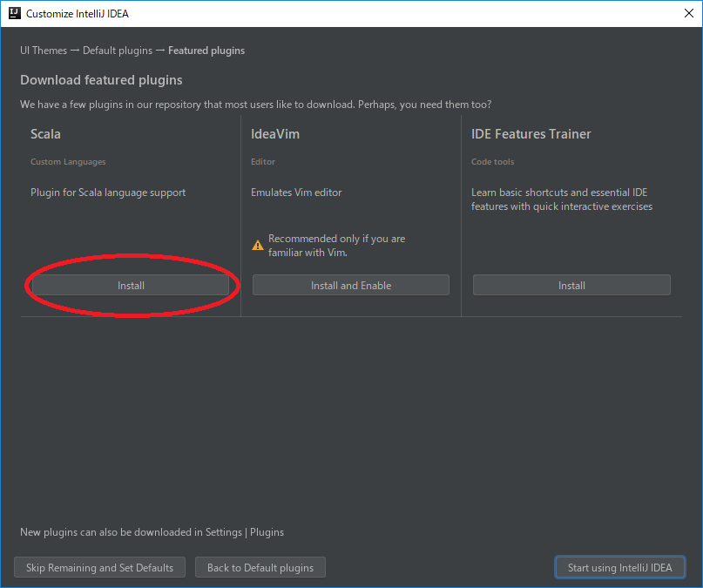Click the Code tools category label
This screenshot has height=588, width=703.
(492, 162)
